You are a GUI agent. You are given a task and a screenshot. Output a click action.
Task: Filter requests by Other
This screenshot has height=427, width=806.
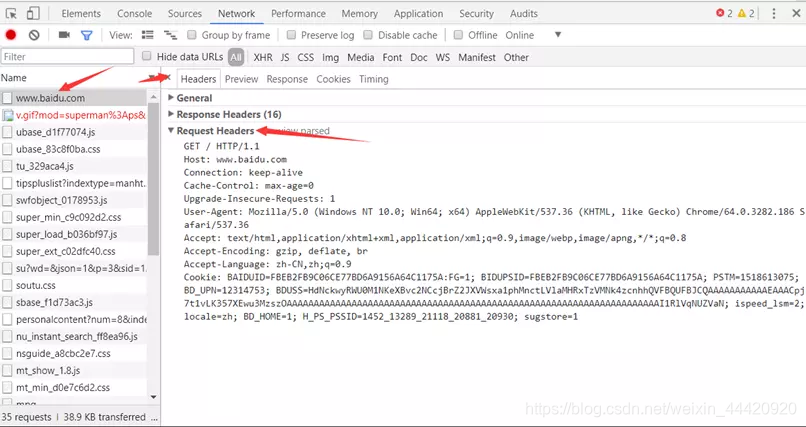pyautogui.click(x=516, y=57)
